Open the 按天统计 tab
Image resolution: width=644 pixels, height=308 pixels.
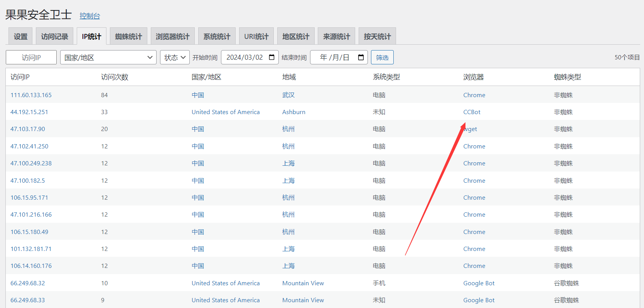coord(377,37)
